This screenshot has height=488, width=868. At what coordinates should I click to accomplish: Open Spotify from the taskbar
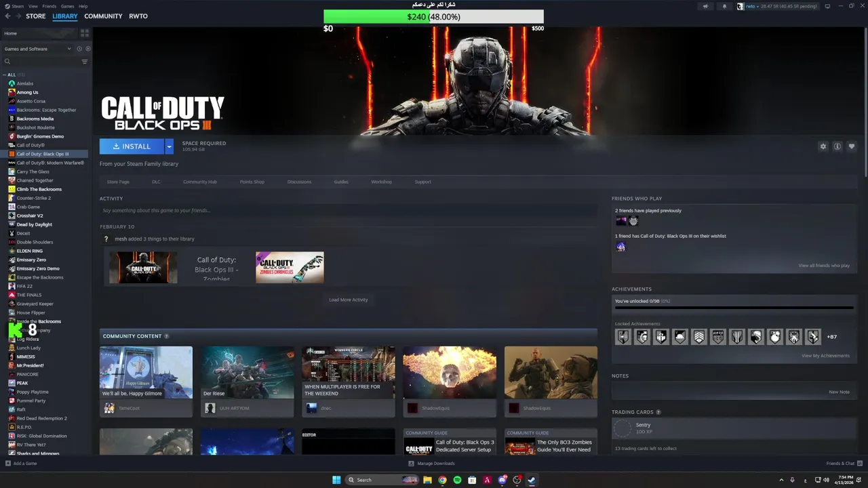coord(457,480)
